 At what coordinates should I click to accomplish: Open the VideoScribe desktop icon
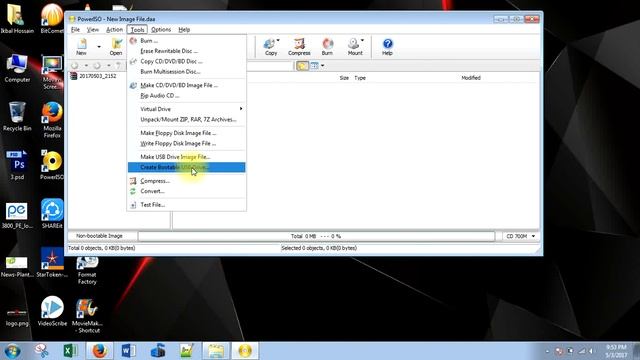pos(52,311)
